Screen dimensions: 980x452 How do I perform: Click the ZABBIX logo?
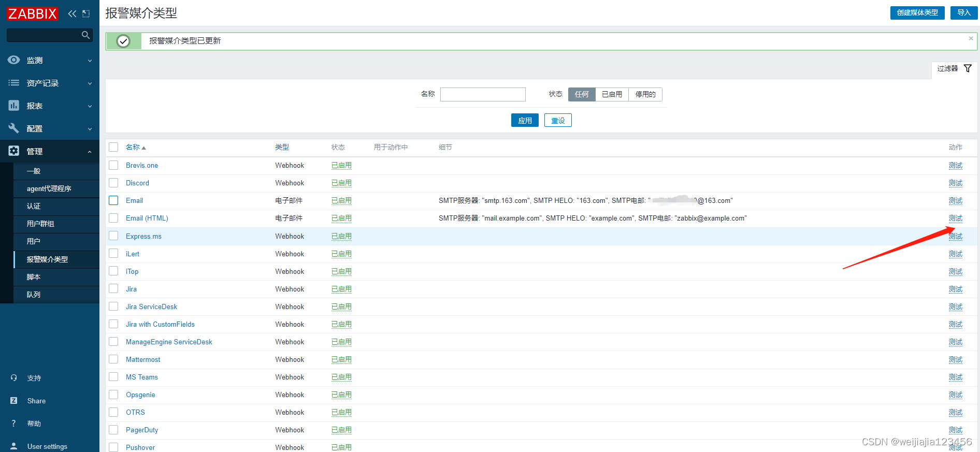pyautogui.click(x=33, y=13)
